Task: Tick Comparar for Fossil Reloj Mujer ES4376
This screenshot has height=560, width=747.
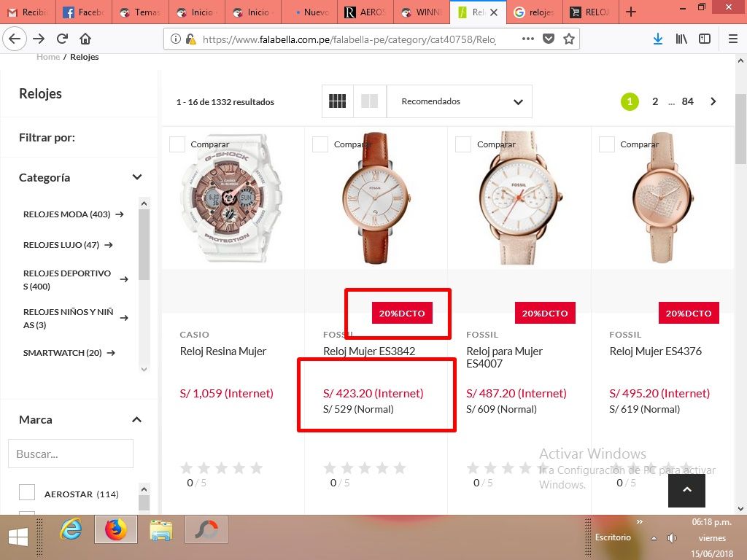Action: coord(606,144)
